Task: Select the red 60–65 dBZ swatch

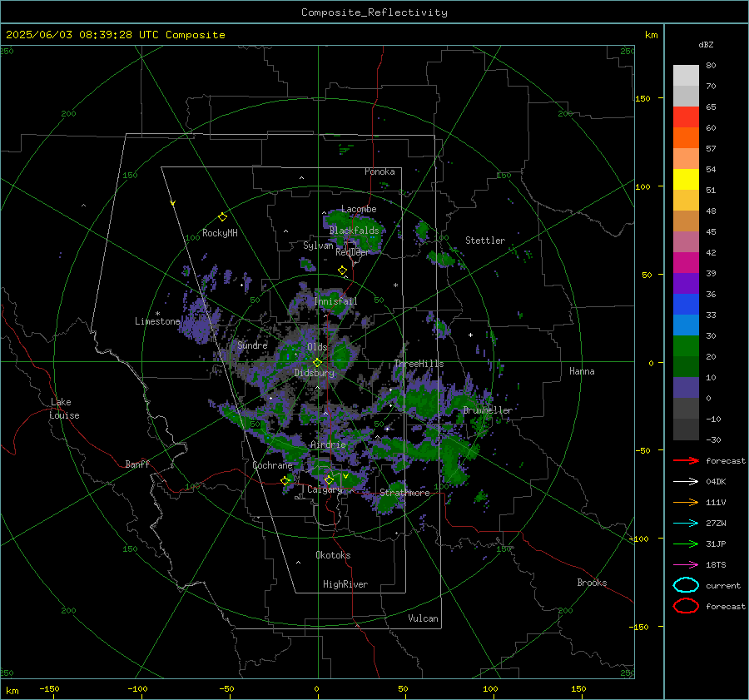Action: (x=686, y=117)
